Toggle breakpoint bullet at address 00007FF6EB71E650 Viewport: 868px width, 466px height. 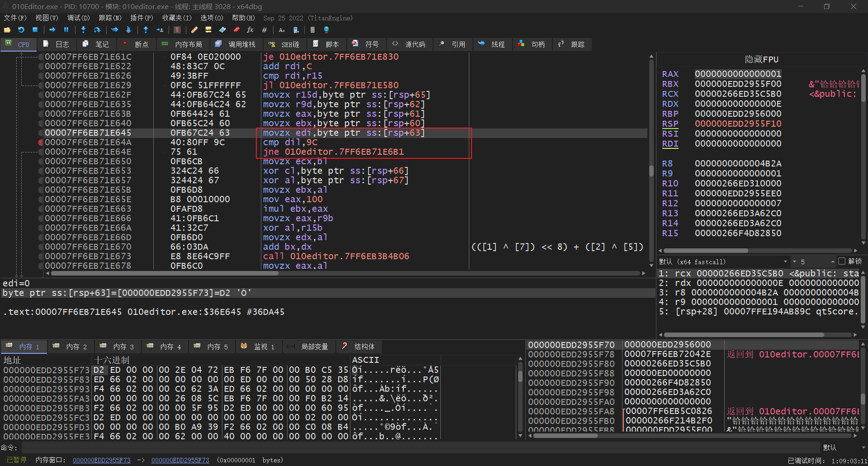click(x=41, y=162)
